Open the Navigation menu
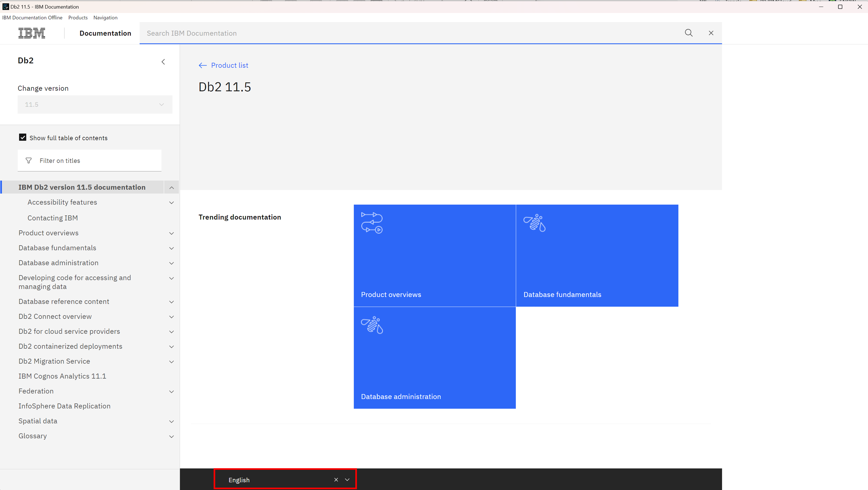868x490 pixels. (105, 18)
